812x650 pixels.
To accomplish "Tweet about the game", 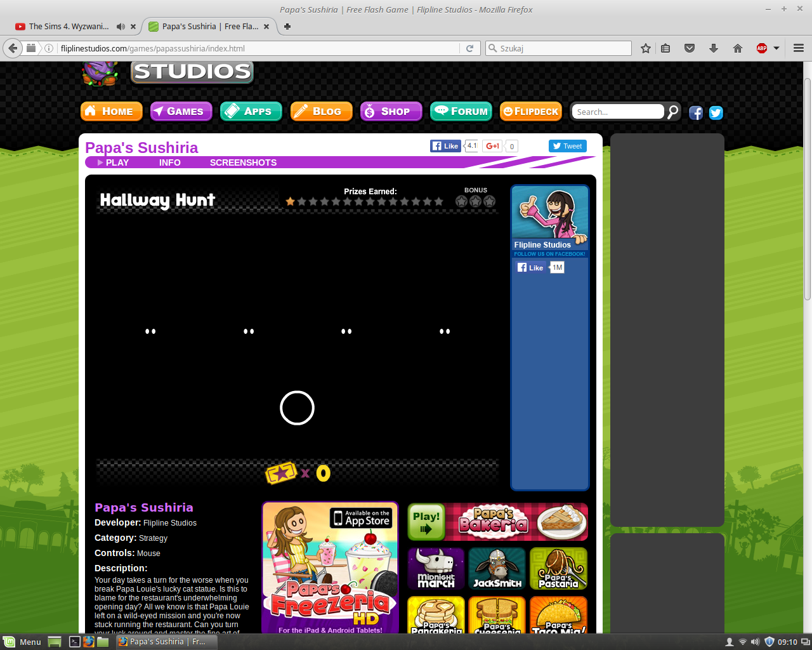I will tap(568, 146).
